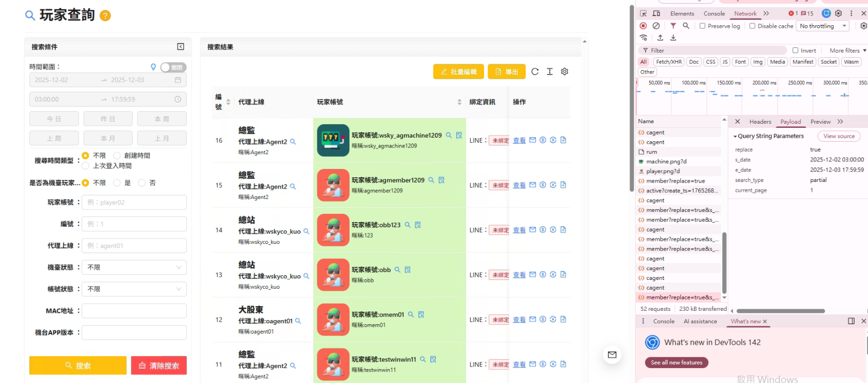This screenshot has height=383, width=868.
Task: Click the 玩家帳號 input field
Action: (x=134, y=203)
